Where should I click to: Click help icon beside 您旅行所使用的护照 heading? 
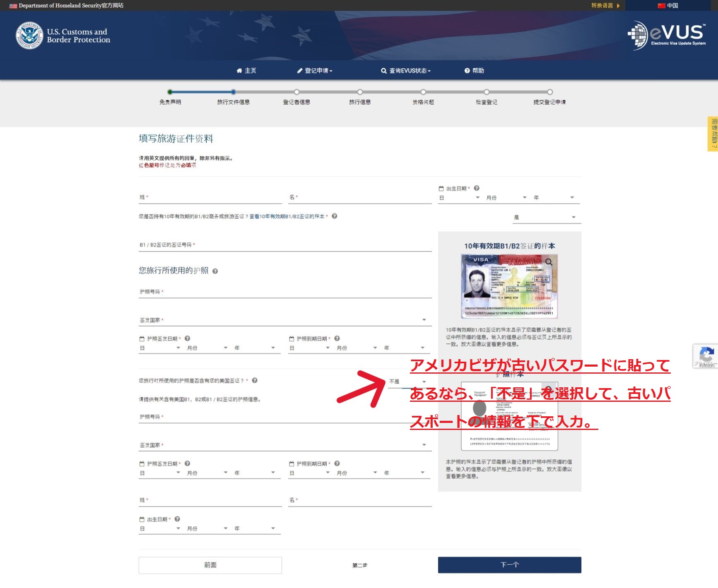click(215, 271)
